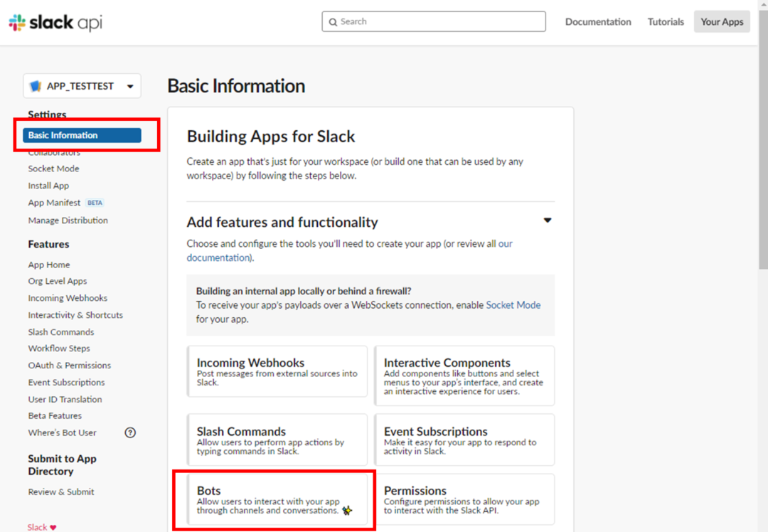Open Workflow Steps page

[x=59, y=349]
